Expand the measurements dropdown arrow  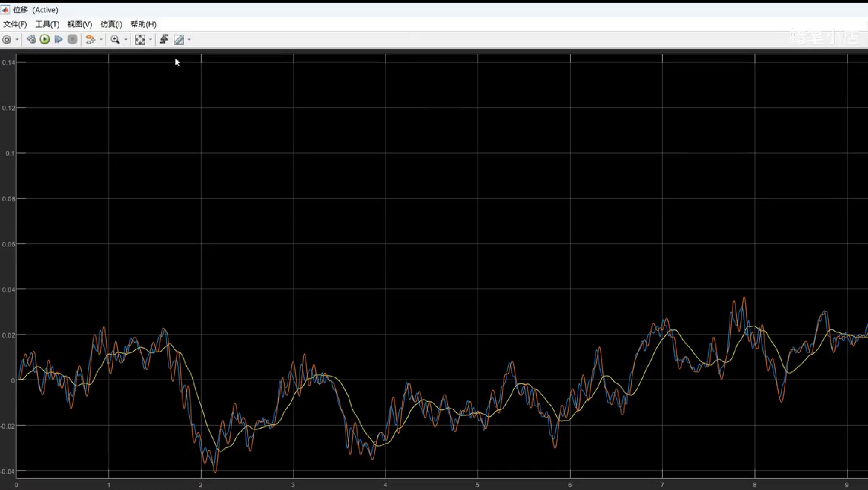[189, 40]
